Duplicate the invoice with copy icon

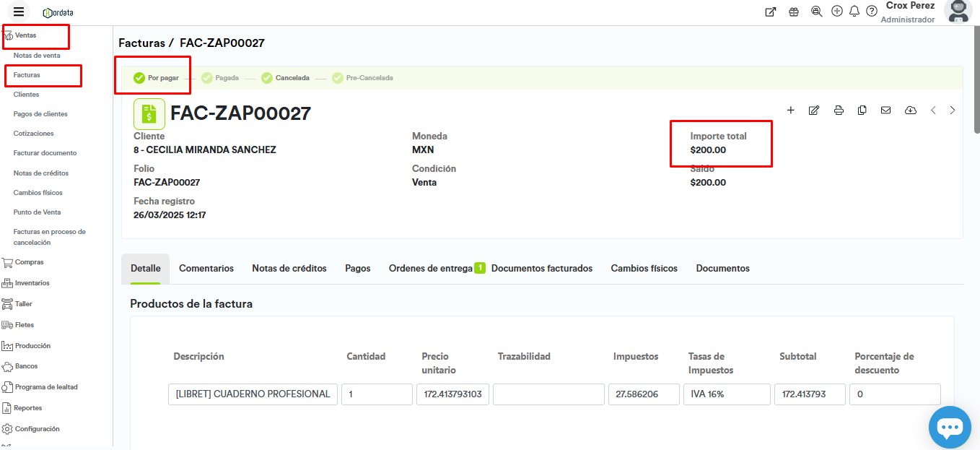[862, 111]
